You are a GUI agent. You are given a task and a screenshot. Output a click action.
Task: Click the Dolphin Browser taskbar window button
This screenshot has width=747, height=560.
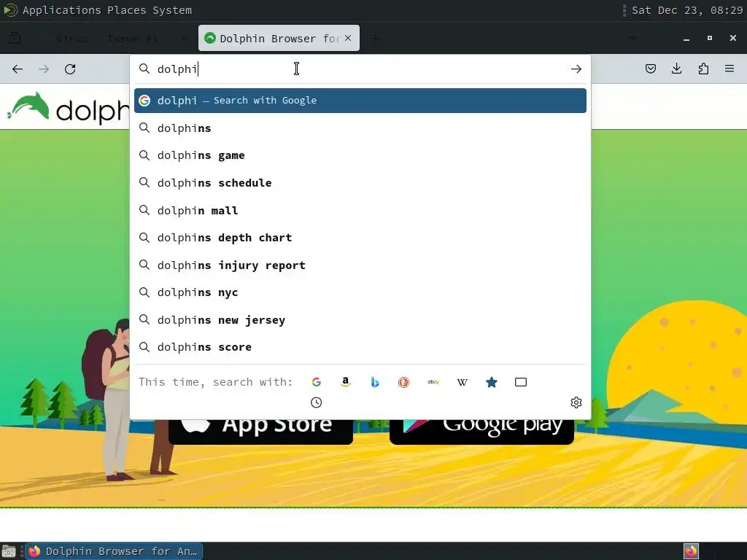(x=114, y=551)
